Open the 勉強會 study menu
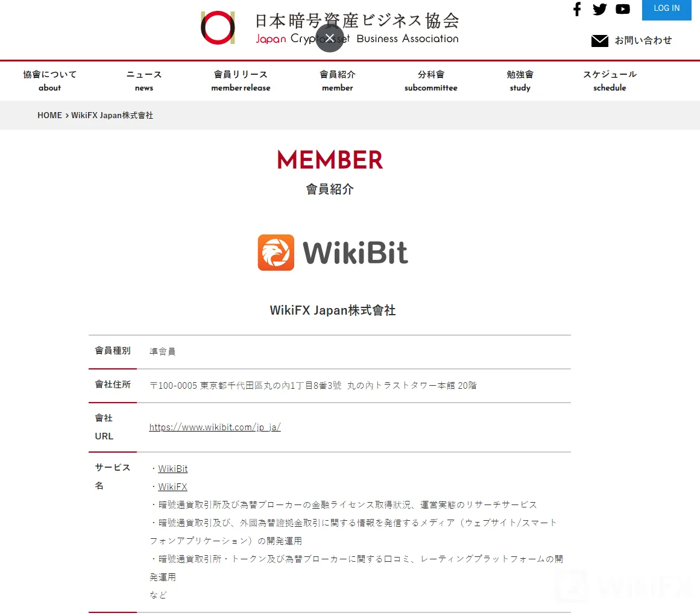700x616 pixels. 520,81
